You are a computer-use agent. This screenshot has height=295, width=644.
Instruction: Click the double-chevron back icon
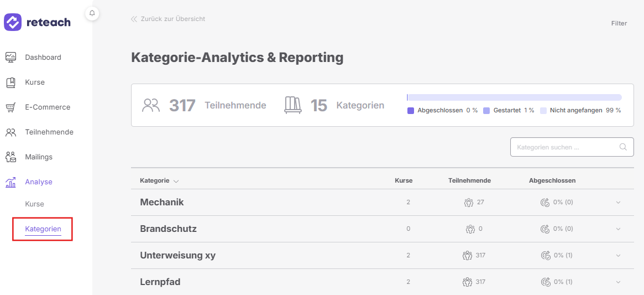click(x=134, y=19)
